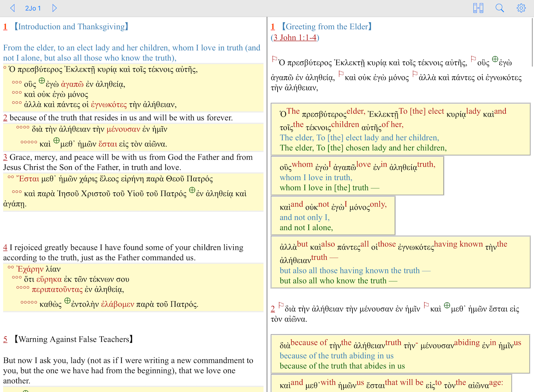Open verse 1 link in left pane
Screen dimensions: 534x392
click(5, 27)
